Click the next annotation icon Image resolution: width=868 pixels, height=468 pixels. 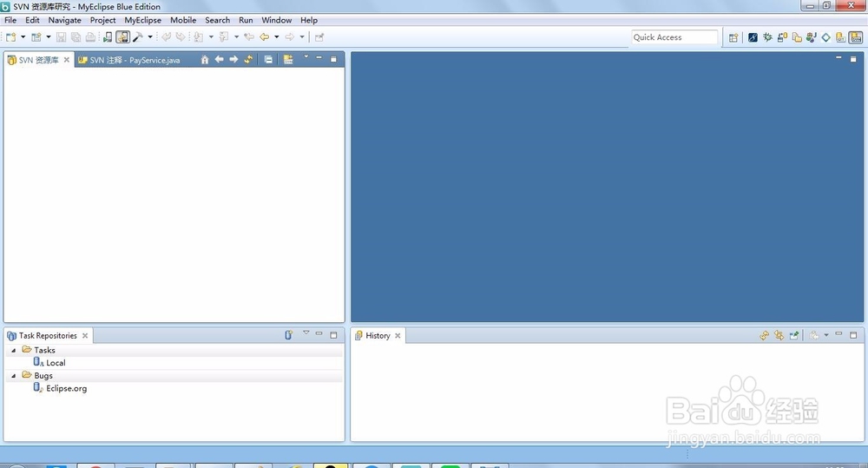pyautogui.click(x=198, y=37)
